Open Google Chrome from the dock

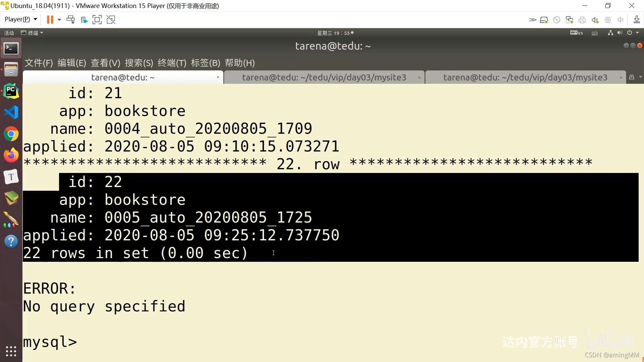(x=11, y=134)
